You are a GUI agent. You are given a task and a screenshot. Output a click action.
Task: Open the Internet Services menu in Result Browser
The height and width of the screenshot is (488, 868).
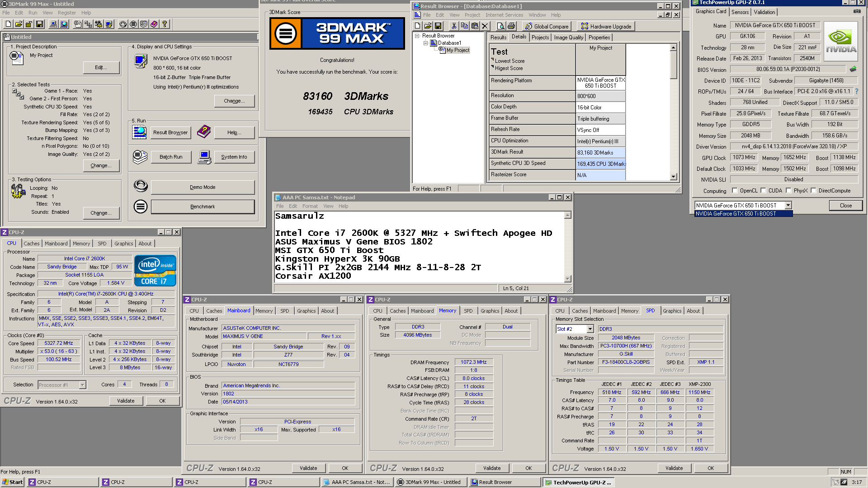[504, 15]
